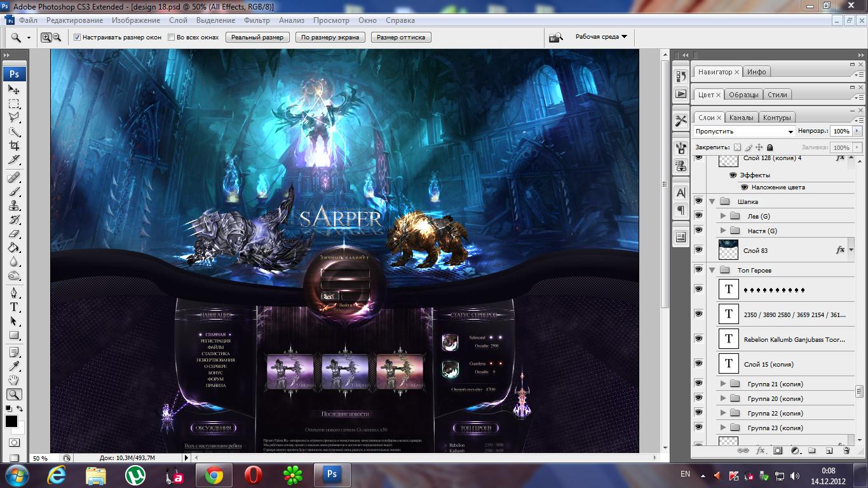Hide layer Слой 83

point(698,250)
